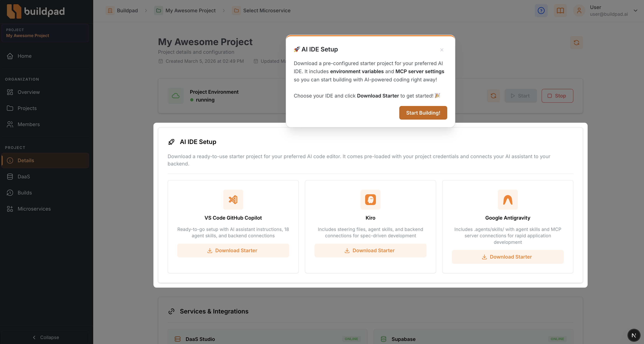Click the VS Code GitHub Copilot icon
The height and width of the screenshot is (344, 644).
point(233,200)
